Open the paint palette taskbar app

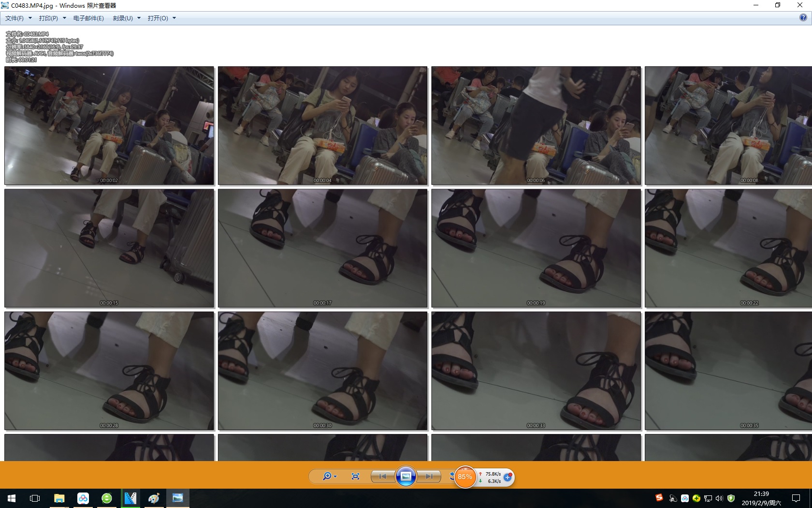click(154, 498)
